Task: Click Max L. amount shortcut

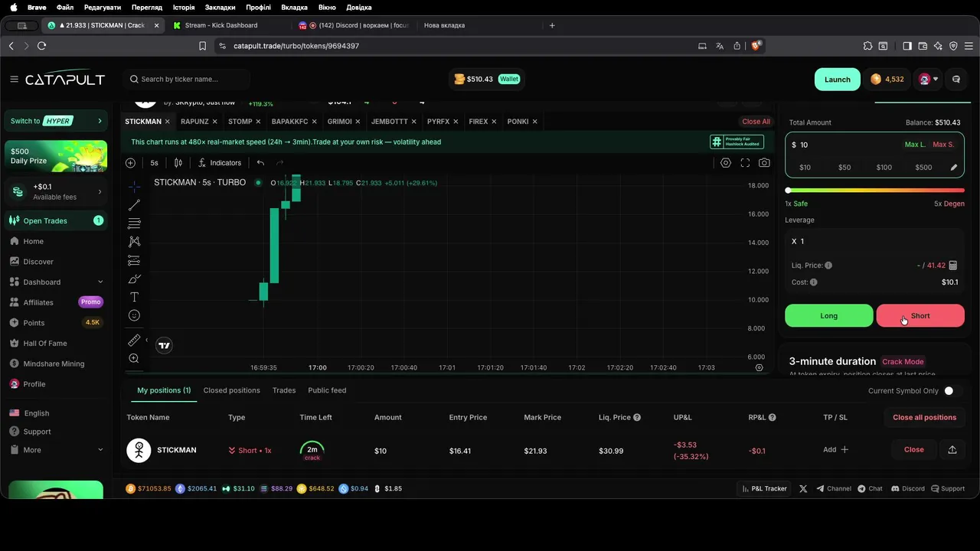Action: click(915, 145)
